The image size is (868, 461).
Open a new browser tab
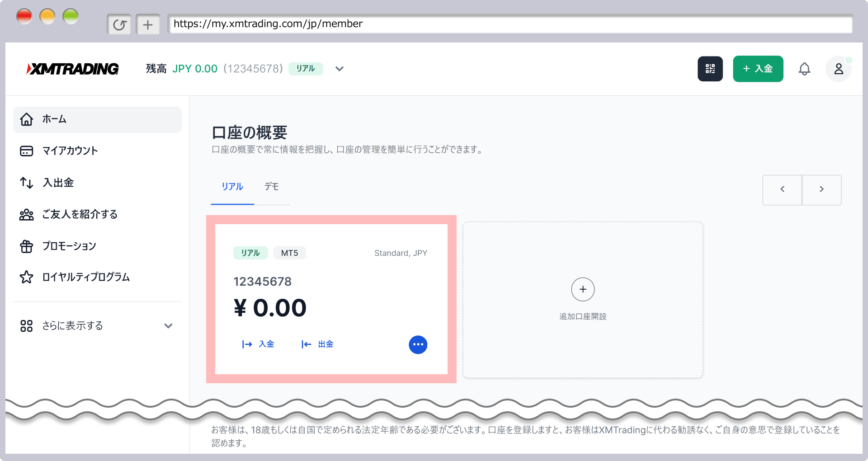click(x=148, y=24)
